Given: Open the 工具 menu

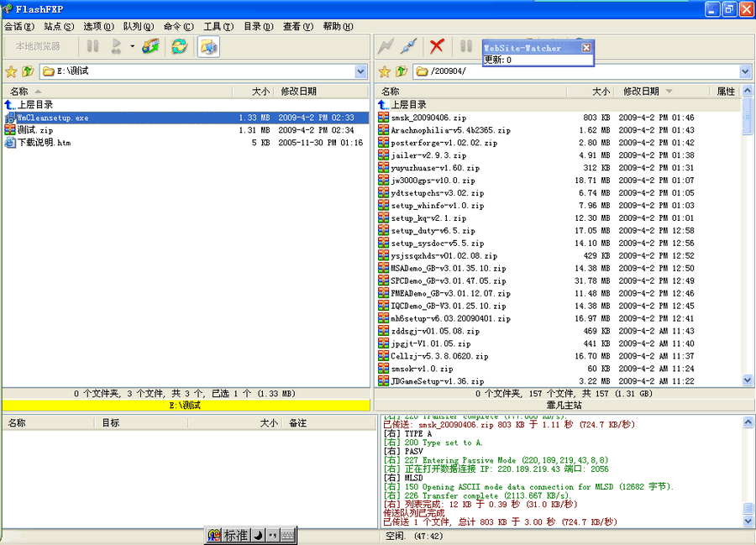Looking at the screenshot, I should tap(218, 26).
